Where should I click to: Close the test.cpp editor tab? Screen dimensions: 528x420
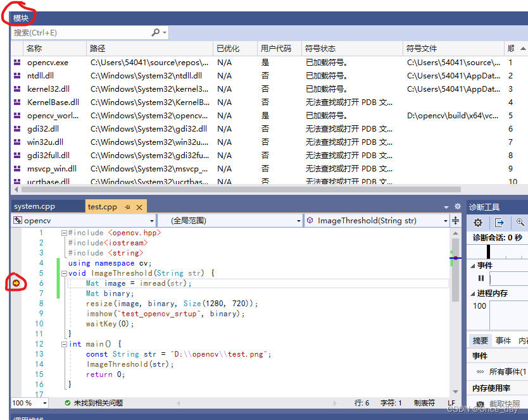(139, 207)
